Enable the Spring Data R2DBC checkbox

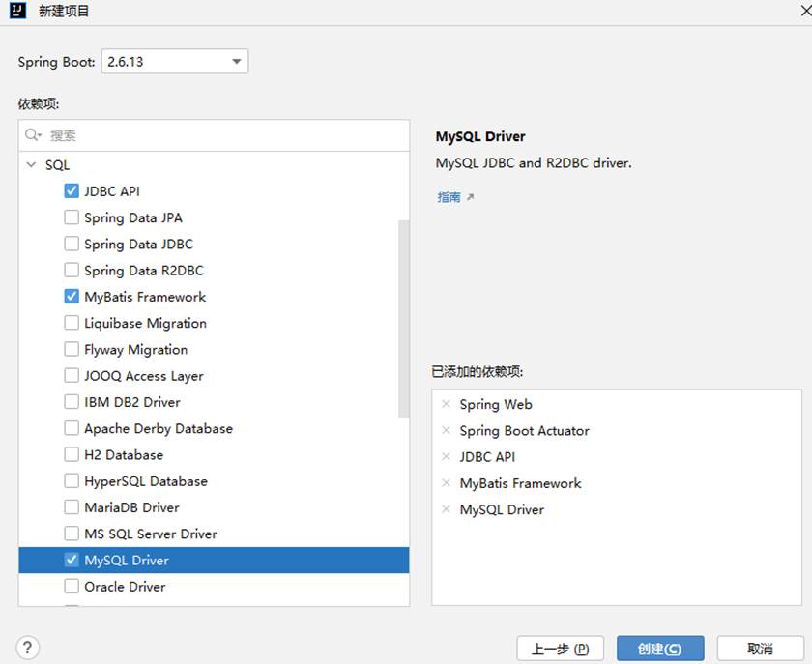pos(72,271)
